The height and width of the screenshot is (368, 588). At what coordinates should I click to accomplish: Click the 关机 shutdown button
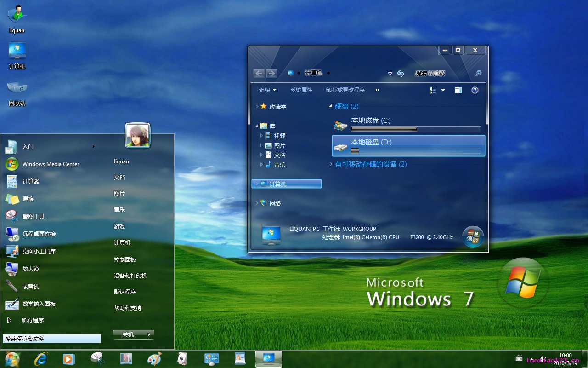click(128, 335)
